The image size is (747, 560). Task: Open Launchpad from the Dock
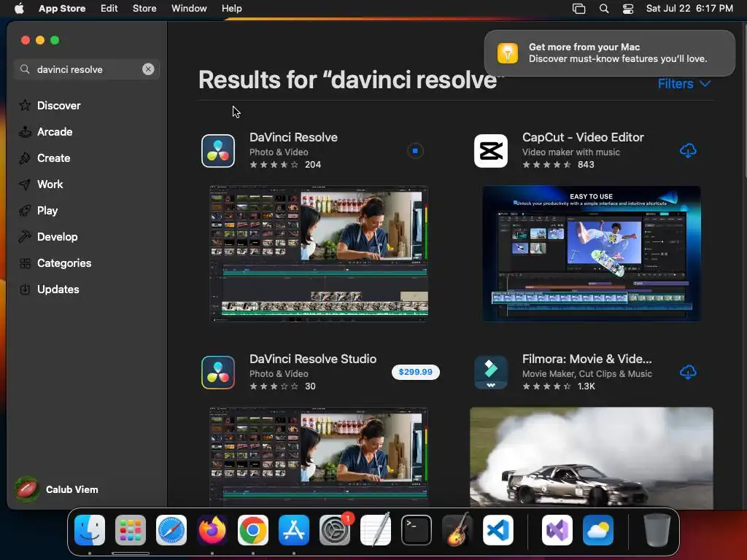(131, 530)
